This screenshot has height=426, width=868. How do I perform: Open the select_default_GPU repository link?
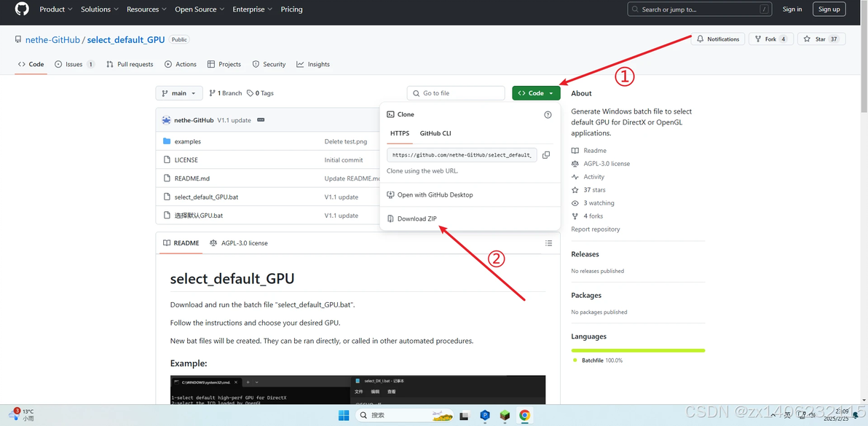click(x=126, y=40)
